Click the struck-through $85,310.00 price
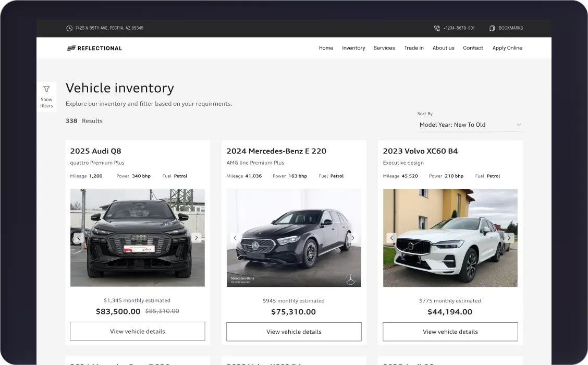Image resolution: width=588 pixels, height=365 pixels. [162, 311]
